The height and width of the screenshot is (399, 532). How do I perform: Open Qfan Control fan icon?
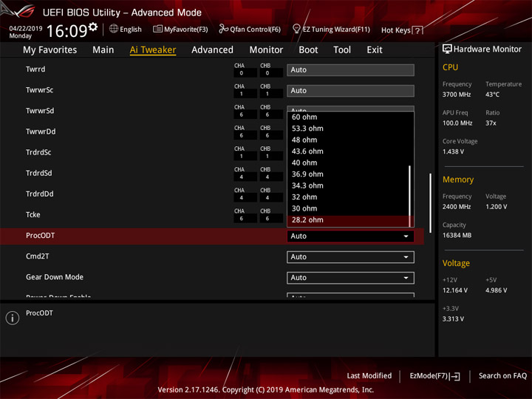click(223, 29)
